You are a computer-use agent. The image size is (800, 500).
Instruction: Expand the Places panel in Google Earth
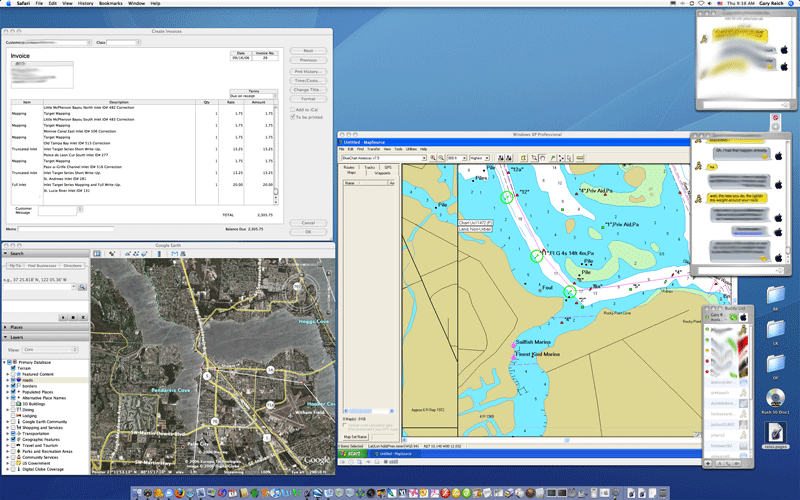(x=6, y=327)
